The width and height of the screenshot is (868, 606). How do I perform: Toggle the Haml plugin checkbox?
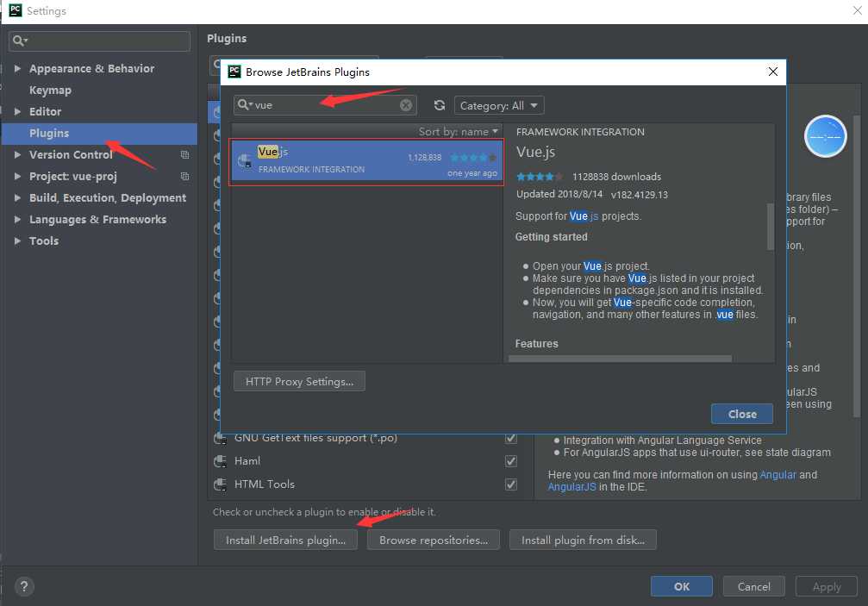[x=511, y=461]
